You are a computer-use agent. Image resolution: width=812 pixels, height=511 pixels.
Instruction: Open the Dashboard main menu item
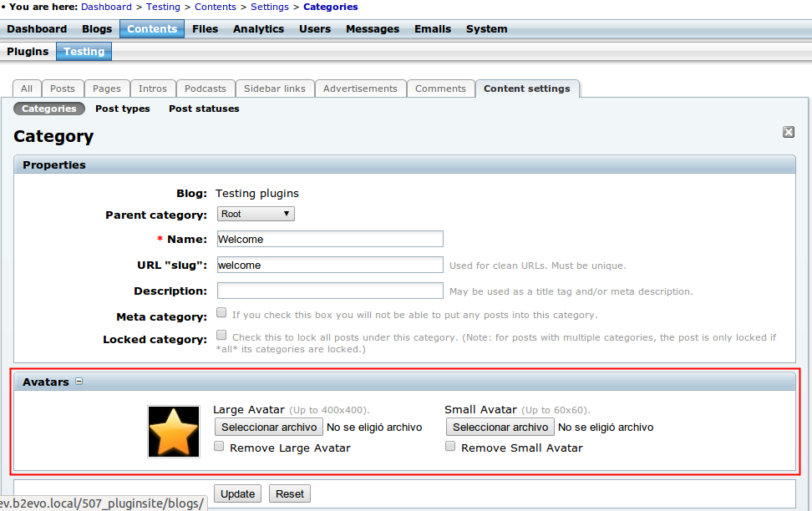37,29
